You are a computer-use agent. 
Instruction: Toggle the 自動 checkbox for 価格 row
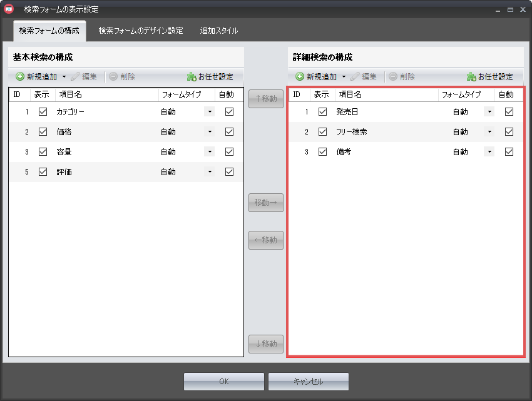(229, 132)
